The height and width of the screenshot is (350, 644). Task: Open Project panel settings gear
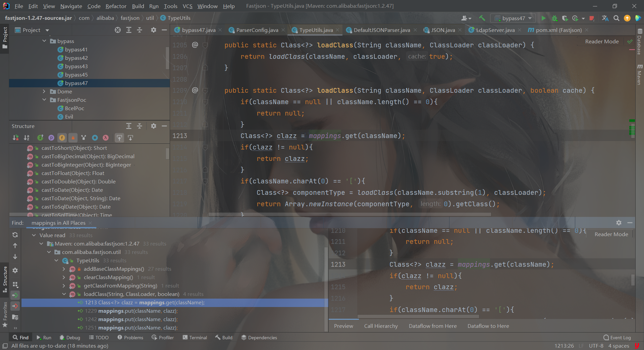point(154,30)
